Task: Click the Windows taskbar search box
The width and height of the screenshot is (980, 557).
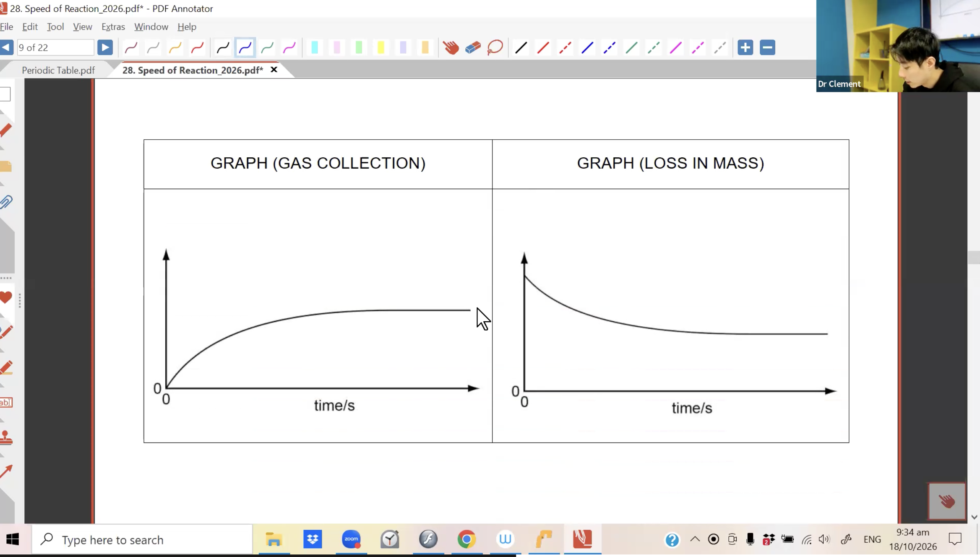Action: point(143,539)
